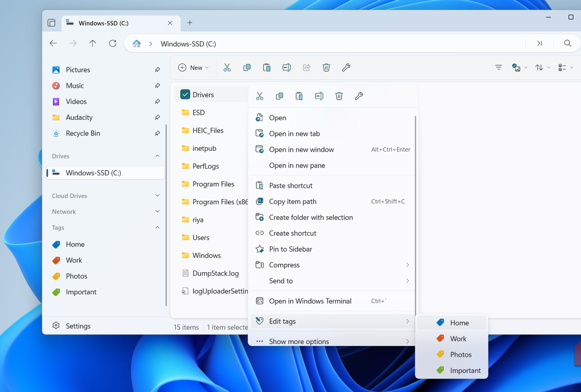This screenshot has width=581, height=392.
Task: Tag the folder as Work in Edit tags submenu
Action: pos(458,338)
